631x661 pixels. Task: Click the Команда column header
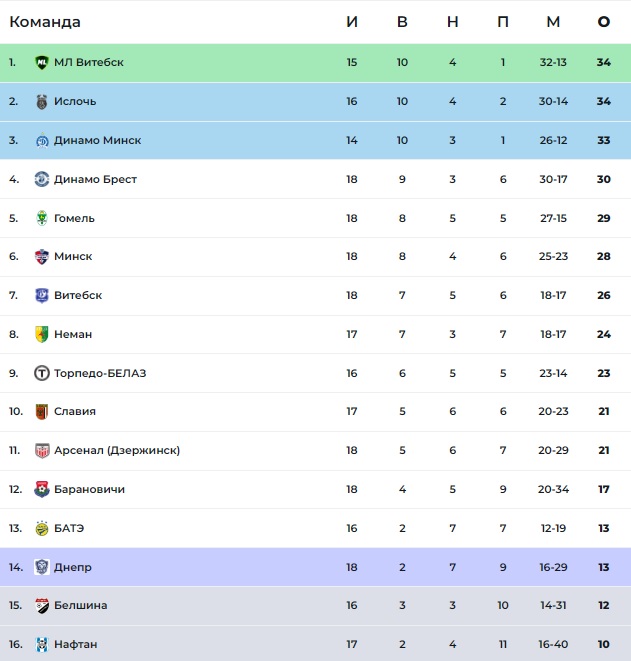click(45, 22)
